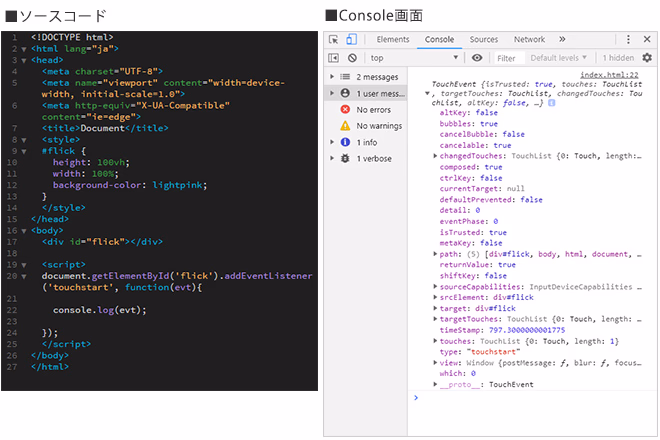Expand the changedTouches property

pyautogui.click(x=435, y=156)
